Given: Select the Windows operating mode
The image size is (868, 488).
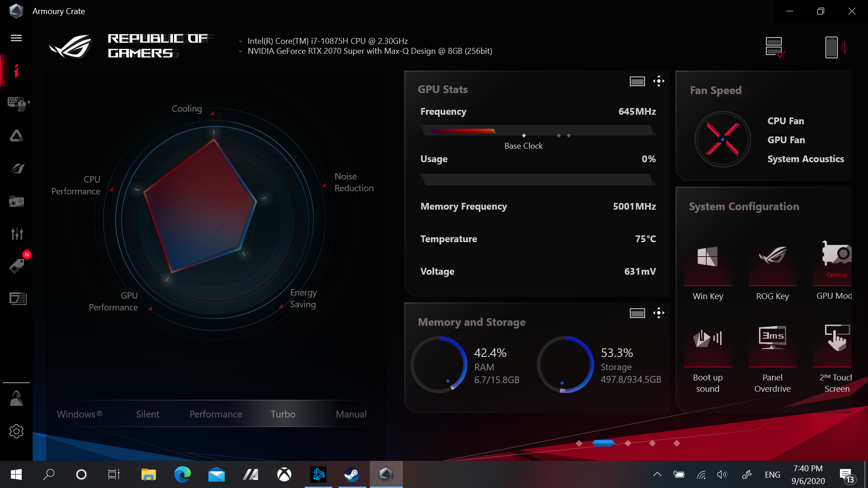Looking at the screenshot, I should [x=80, y=414].
